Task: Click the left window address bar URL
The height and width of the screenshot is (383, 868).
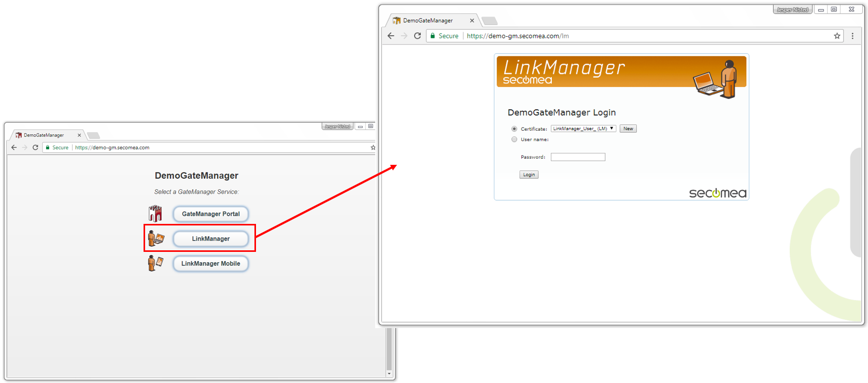Action: coord(112,147)
